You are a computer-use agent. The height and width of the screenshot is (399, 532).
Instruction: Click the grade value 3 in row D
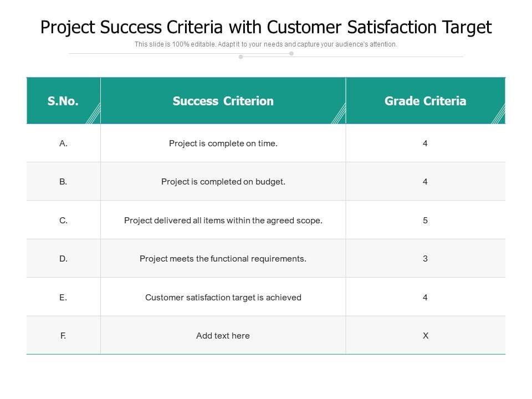click(425, 259)
